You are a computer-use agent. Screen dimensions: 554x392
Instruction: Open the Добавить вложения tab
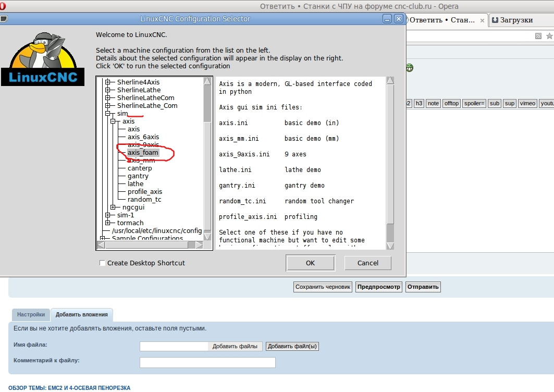point(82,314)
